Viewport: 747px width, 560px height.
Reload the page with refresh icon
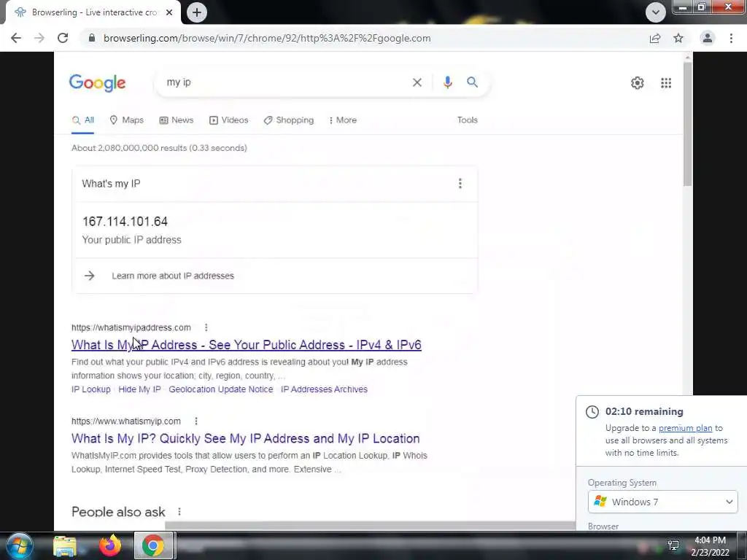pyautogui.click(x=63, y=38)
